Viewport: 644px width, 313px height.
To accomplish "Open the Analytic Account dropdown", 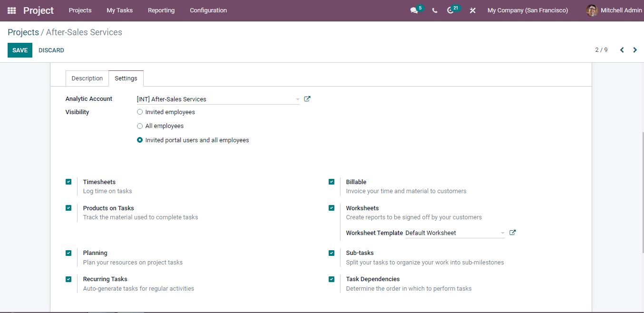I will (x=297, y=99).
